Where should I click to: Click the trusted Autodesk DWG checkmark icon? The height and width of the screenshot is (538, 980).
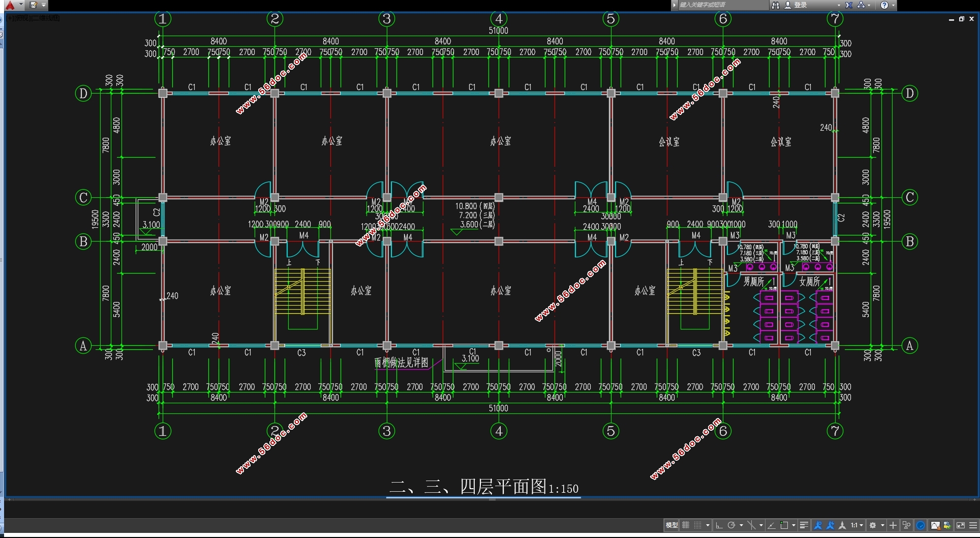pyautogui.click(x=947, y=525)
